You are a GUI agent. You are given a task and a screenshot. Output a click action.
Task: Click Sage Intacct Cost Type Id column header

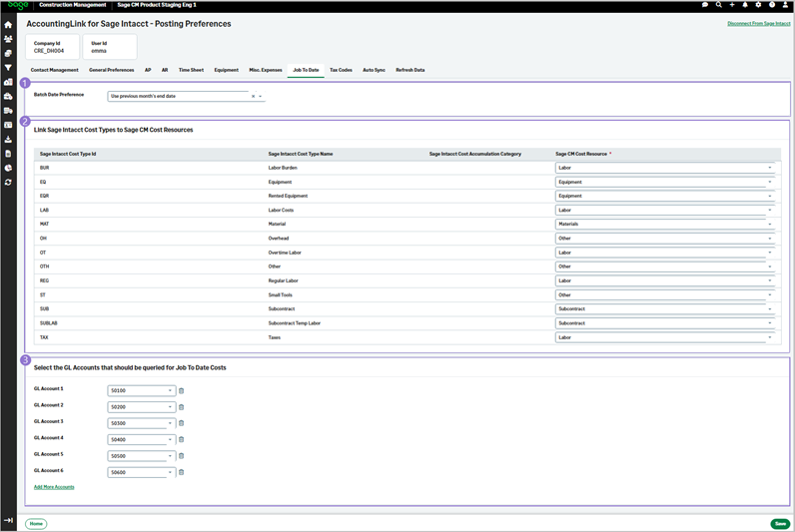(68, 154)
